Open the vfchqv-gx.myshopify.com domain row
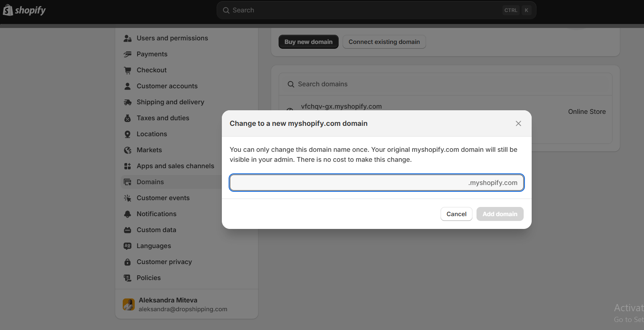This screenshot has width=644, height=330. coord(341,107)
